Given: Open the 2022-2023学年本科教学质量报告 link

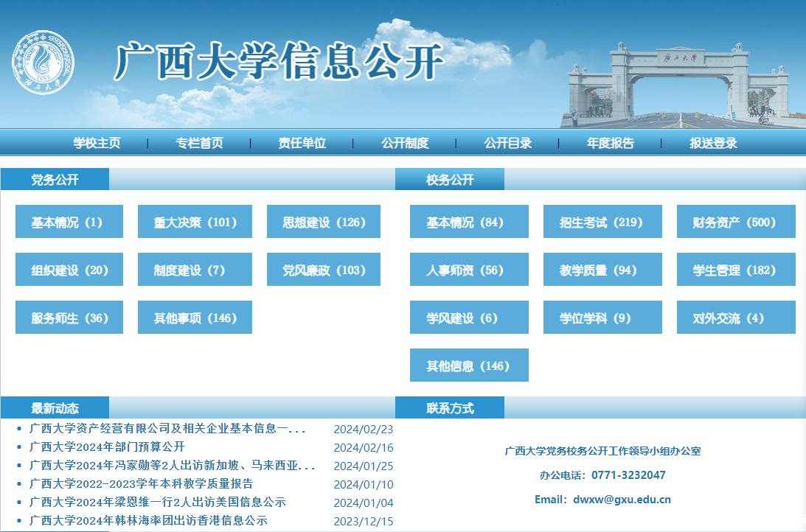Looking at the screenshot, I should point(141,484).
